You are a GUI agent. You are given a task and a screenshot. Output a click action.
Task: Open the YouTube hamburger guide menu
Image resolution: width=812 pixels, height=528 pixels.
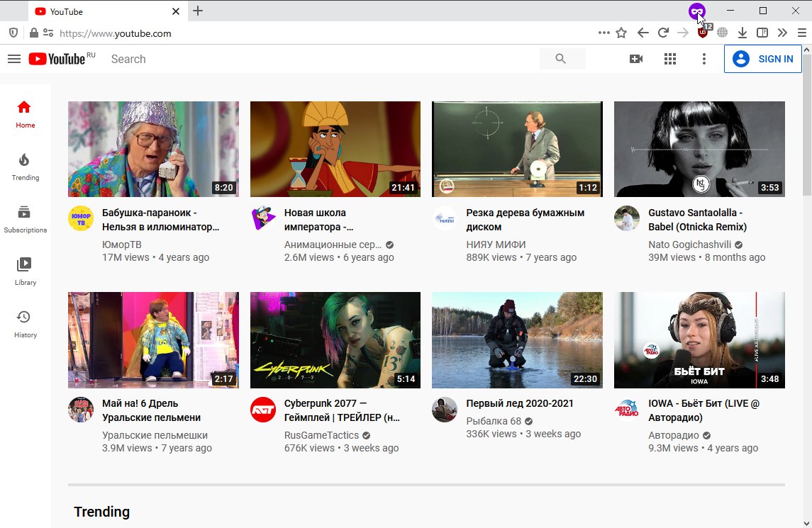click(x=14, y=59)
